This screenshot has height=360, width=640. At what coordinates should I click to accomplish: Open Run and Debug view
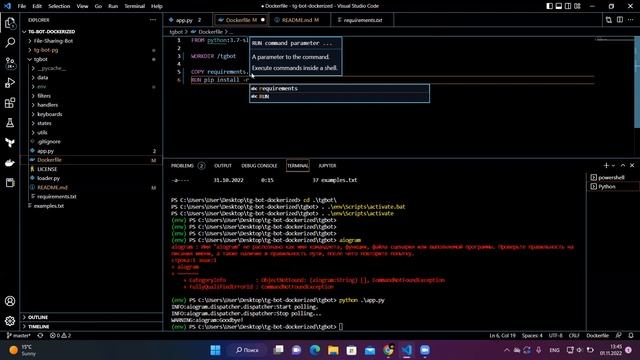(10, 82)
